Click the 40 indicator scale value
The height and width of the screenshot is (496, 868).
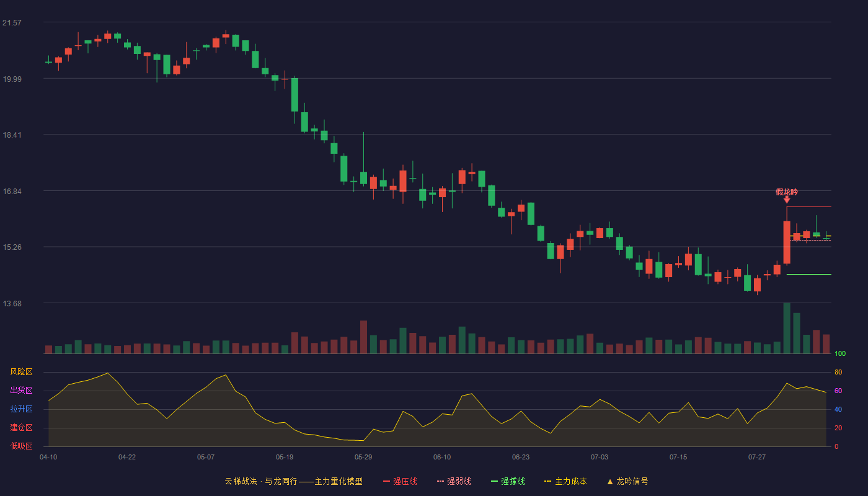click(838, 409)
